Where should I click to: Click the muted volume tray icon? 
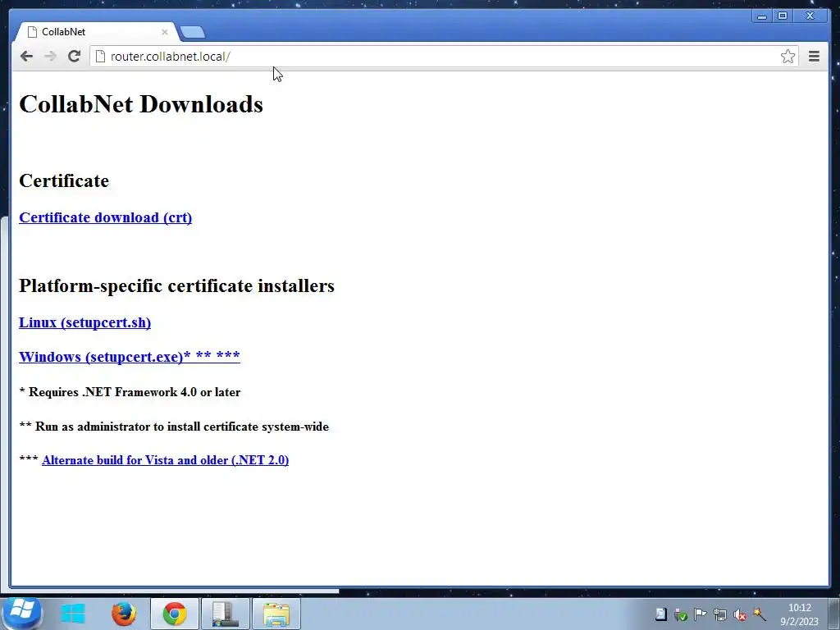coord(740,614)
